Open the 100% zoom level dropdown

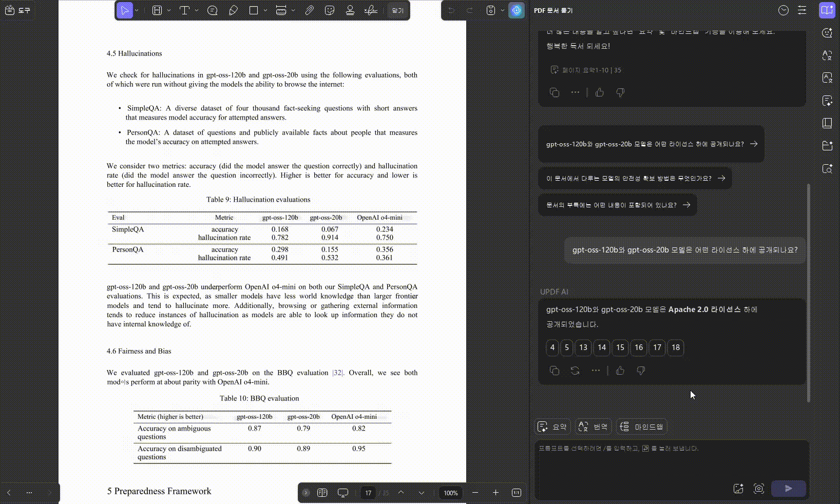pos(451,493)
